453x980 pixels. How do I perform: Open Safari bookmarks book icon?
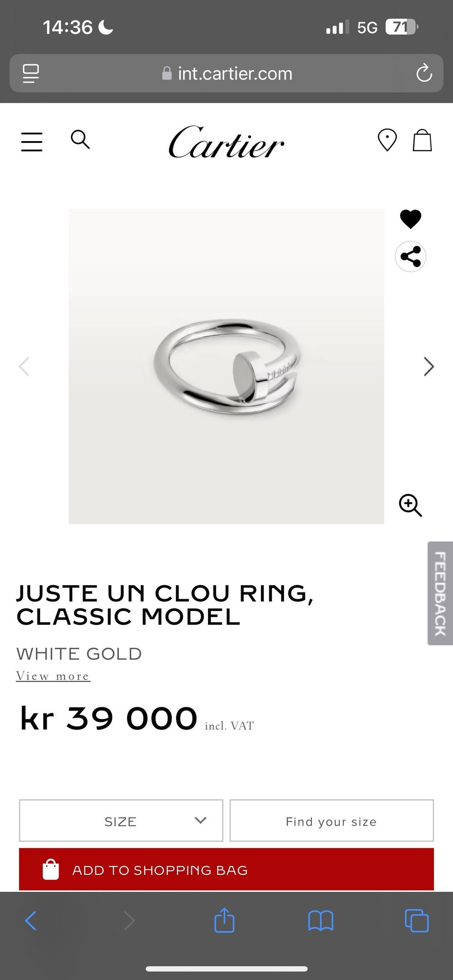pyautogui.click(x=320, y=921)
